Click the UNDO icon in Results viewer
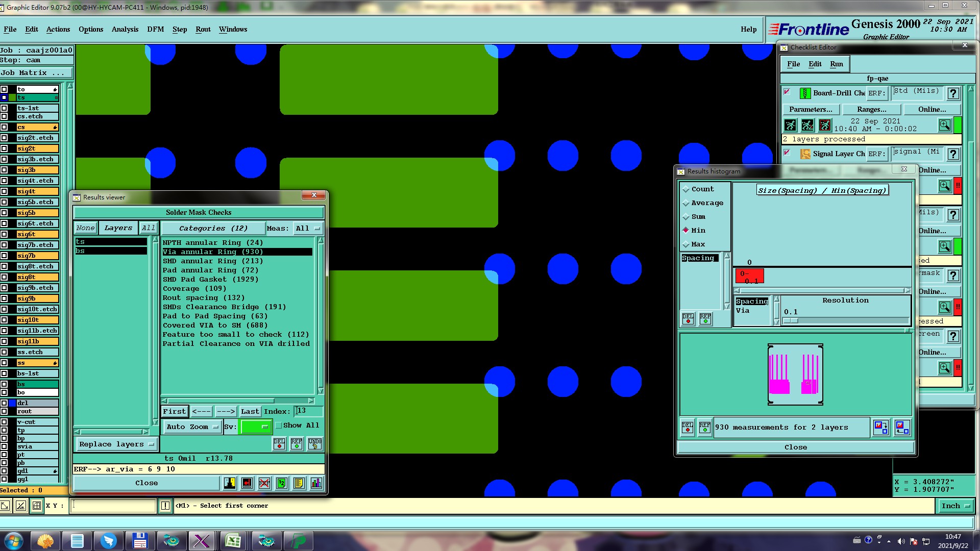Screen dimensions: 980x551 coord(315,444)
